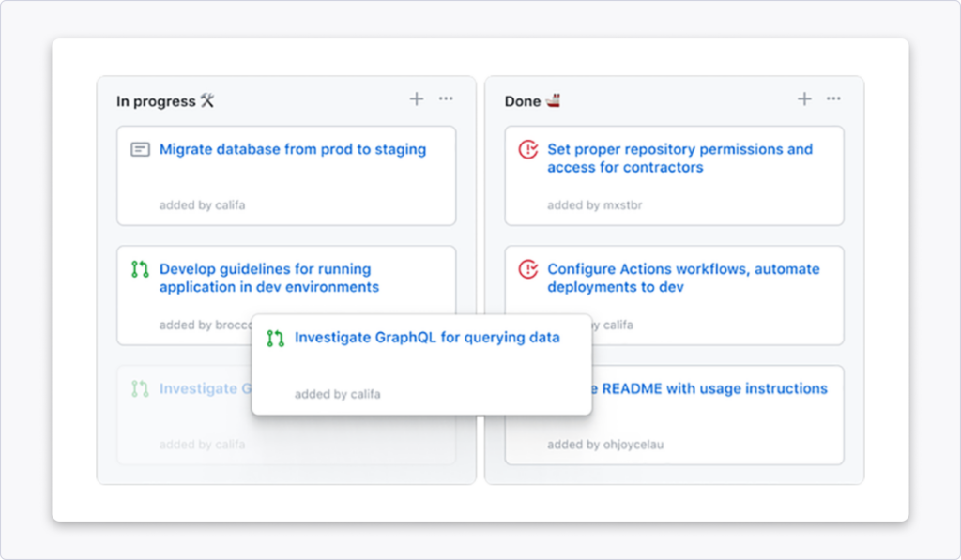Viewport: 961px width, 560px height.
Task: Click closed issue icon on repository permissions card
Action: tap(528, 149)
